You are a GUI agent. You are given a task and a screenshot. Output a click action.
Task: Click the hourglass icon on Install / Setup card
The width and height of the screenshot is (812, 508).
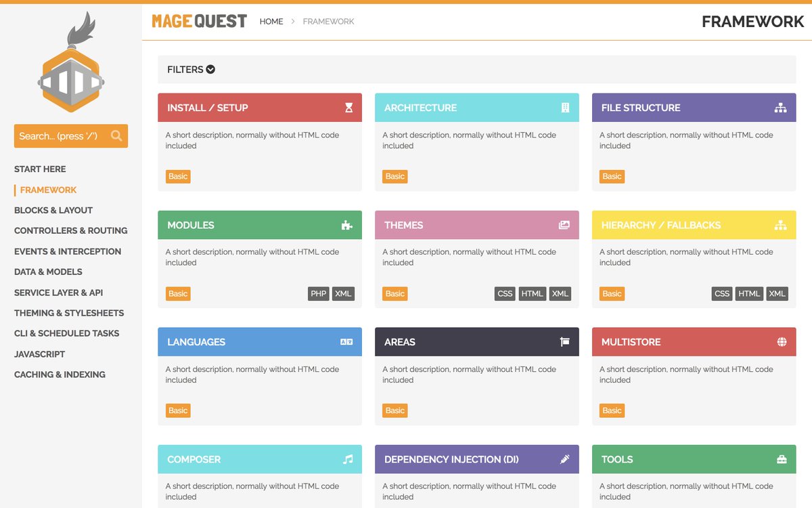348,107
